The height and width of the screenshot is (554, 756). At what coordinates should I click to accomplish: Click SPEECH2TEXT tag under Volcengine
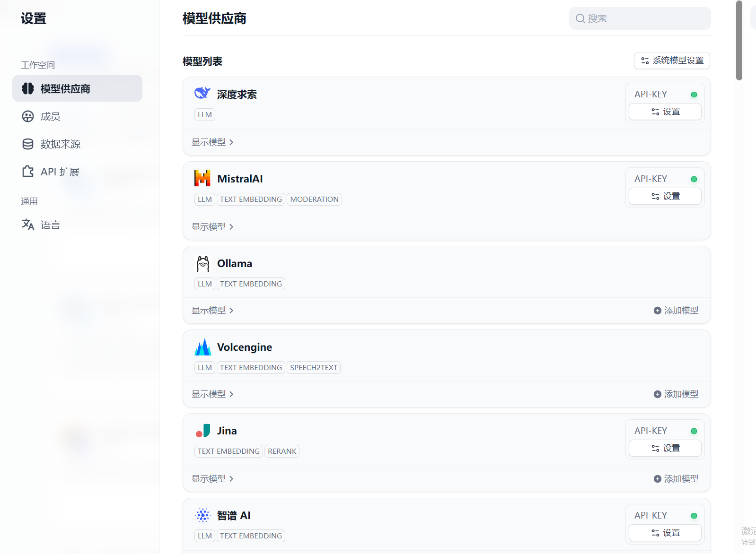(x=314, y=368)
